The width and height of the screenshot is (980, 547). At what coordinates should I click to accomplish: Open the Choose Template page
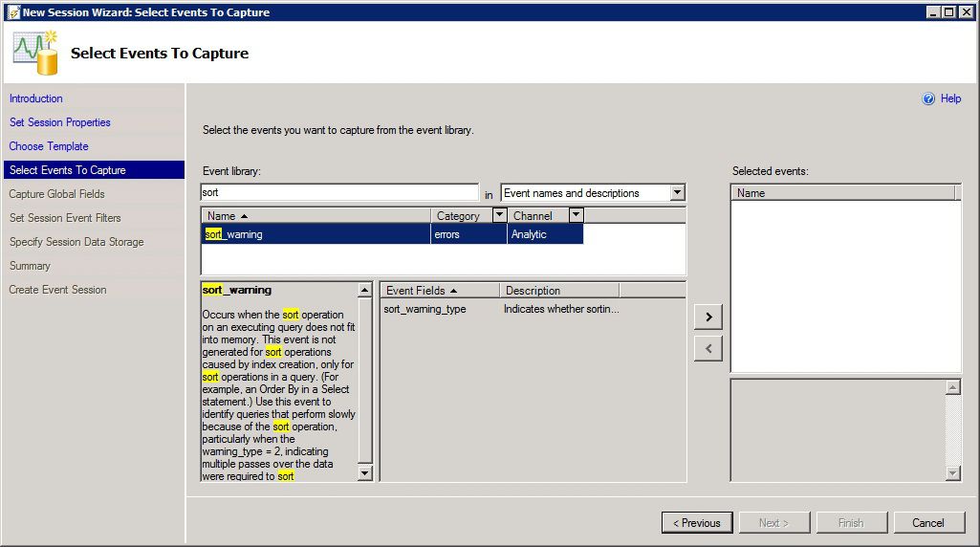[49, 146]
